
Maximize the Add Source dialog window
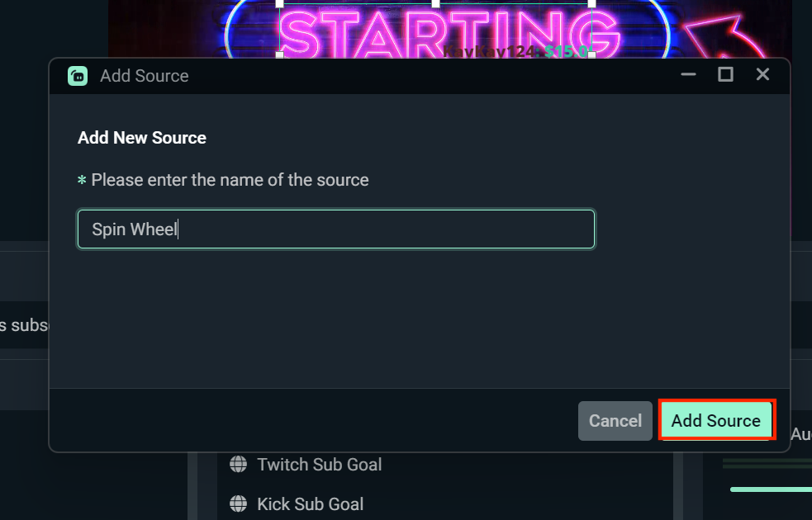pyautogui.click(x=725, y=75)
